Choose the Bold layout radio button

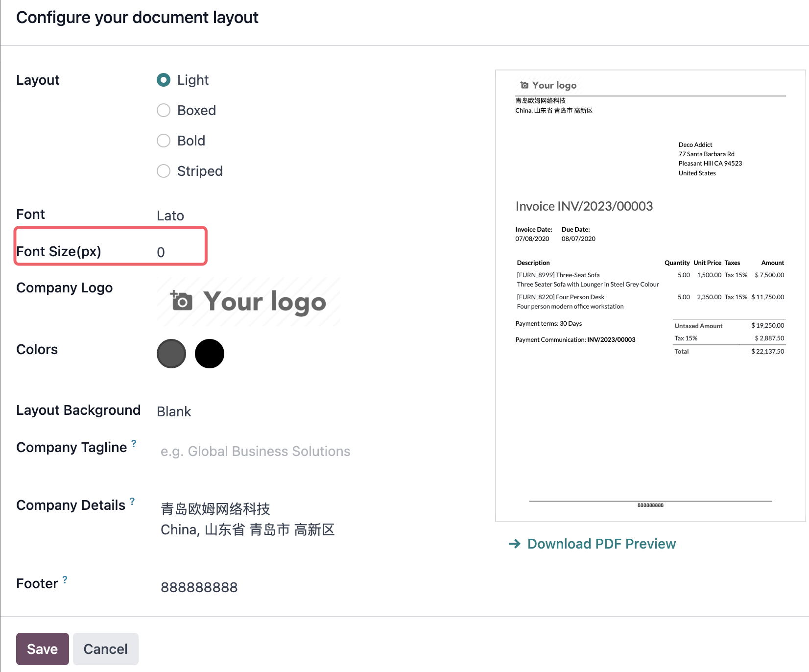(x=164, y=141)
